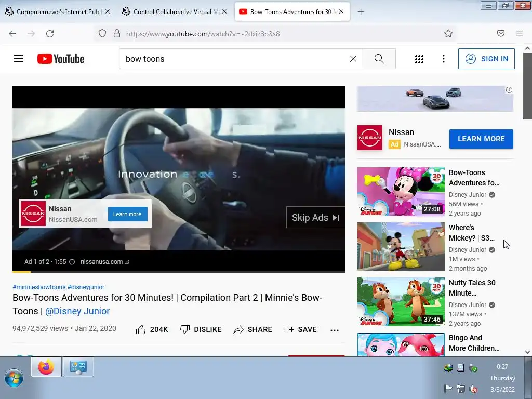Click Learn more on the video ad overlay

128,214
